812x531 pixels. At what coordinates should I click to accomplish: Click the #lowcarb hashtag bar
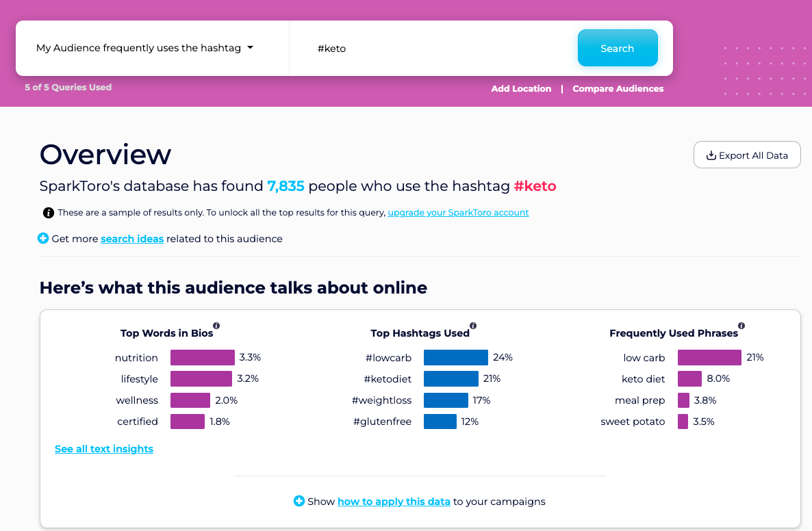click(x=456, y=357)
